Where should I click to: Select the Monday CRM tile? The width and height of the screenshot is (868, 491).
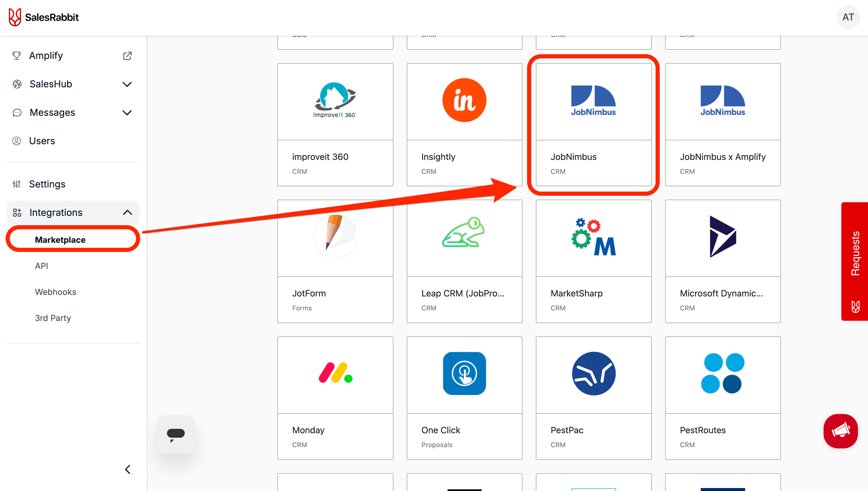pyautogui.click(x=335, y=398)
